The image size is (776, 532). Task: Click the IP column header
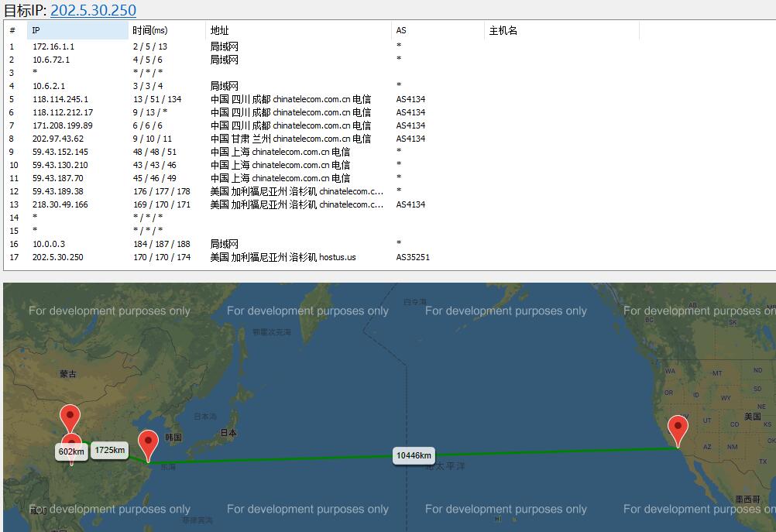77,31
